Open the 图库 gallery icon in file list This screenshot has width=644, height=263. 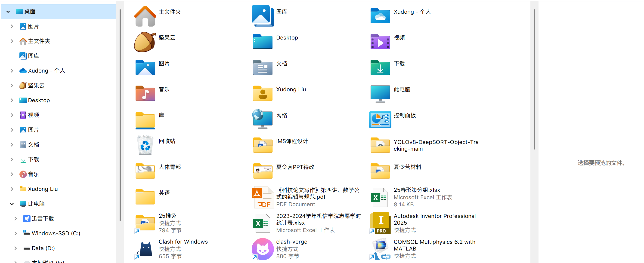[x=263, y=16]
